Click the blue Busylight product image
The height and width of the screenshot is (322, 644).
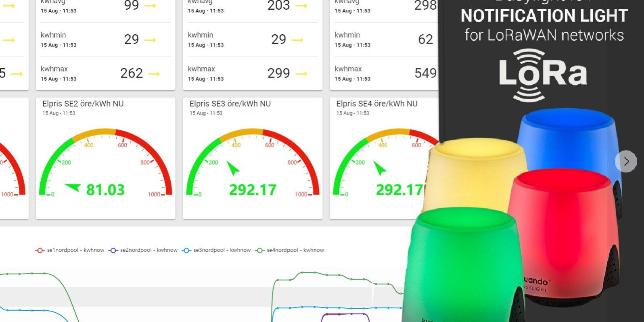pos(569,137)
